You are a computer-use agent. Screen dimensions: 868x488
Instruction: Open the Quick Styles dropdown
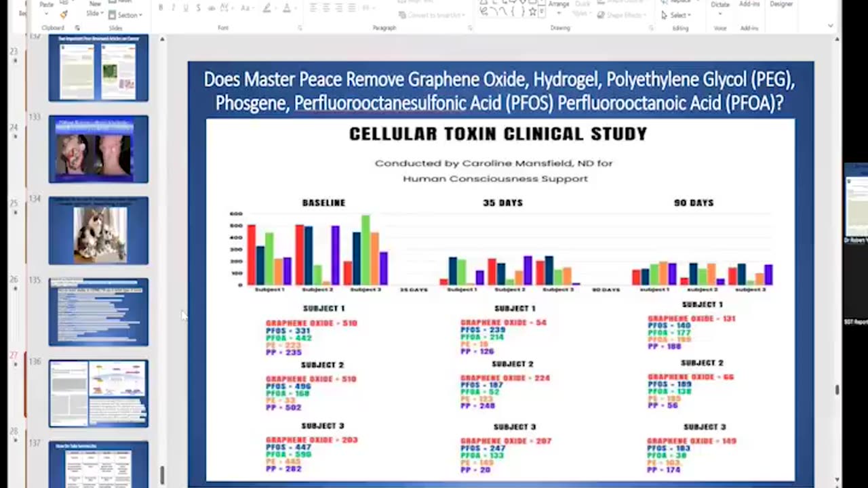[583, 9]
